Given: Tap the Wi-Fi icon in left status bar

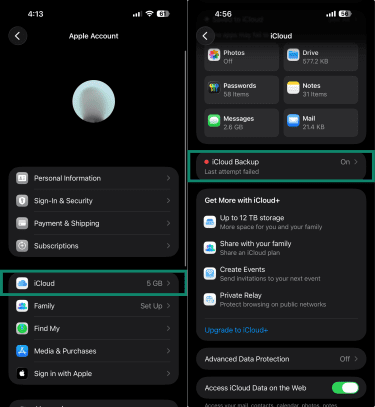Looking at the screenshot, I should click(150, 14).
